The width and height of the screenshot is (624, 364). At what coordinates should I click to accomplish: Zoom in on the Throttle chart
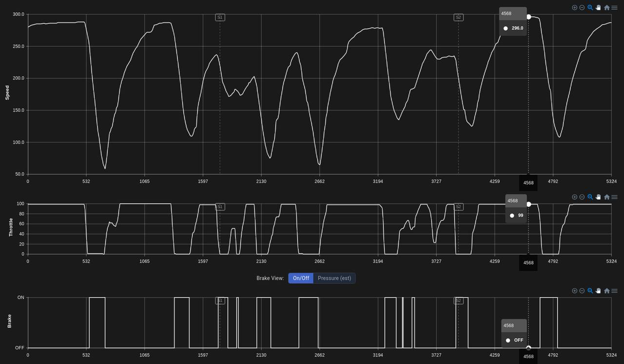click(x=575, y=197)
